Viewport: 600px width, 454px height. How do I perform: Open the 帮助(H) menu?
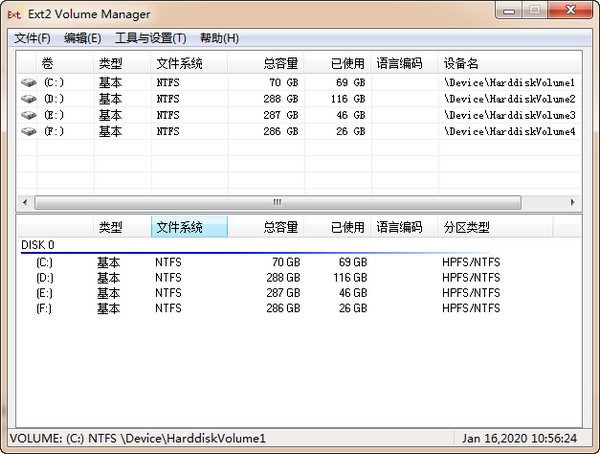219,38
